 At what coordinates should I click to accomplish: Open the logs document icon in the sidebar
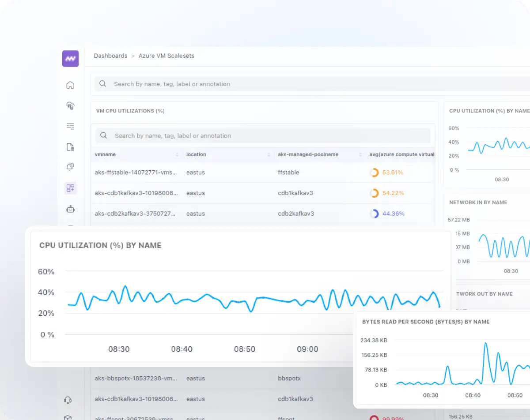70,147
